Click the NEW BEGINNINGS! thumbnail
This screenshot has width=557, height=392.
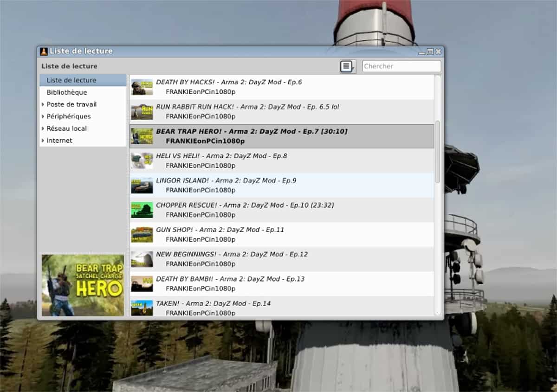pos(142,258)
